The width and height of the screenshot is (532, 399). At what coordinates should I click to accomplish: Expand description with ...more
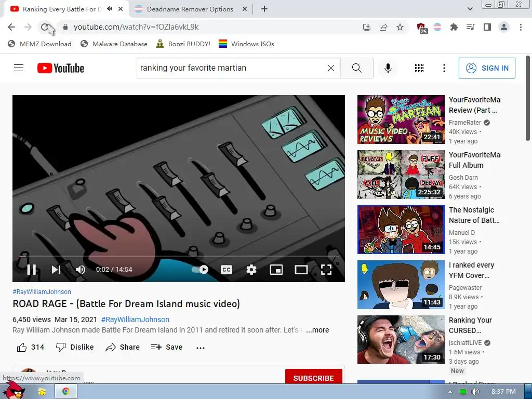click(x=317, y=330)
